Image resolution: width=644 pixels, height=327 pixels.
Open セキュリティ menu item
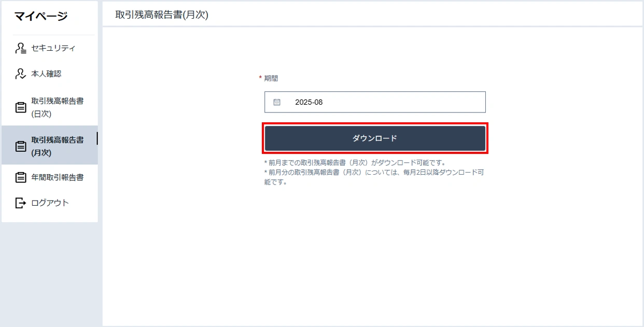click(49, 48)
